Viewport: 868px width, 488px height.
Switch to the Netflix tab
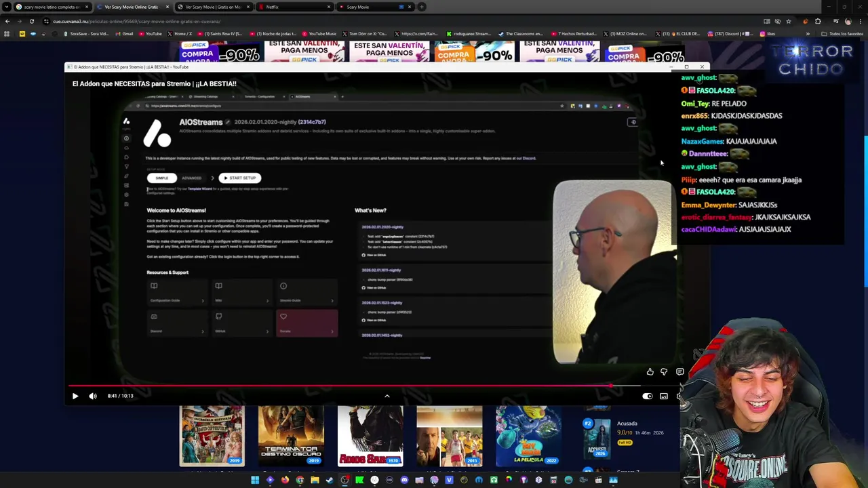[294, 7]
